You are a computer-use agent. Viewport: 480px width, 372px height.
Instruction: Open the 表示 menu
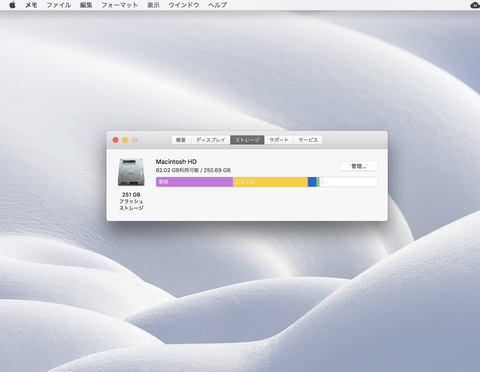pyautogui.click(x=153, y=5)
